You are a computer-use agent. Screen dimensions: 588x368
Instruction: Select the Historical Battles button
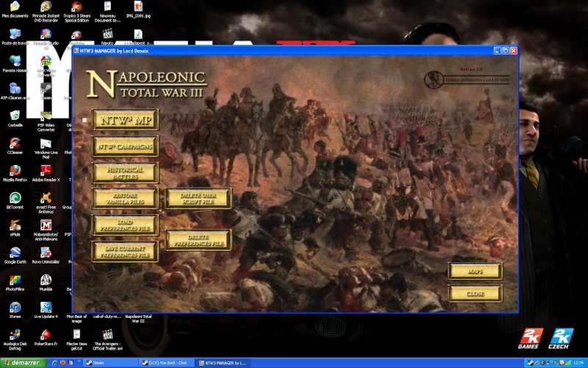point(125,173)
